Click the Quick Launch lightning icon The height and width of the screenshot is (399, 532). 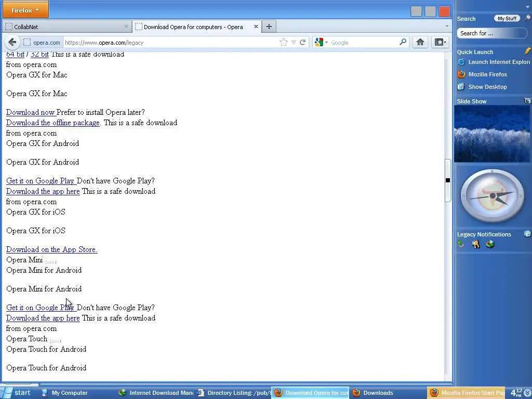click(x=527, y=51)
